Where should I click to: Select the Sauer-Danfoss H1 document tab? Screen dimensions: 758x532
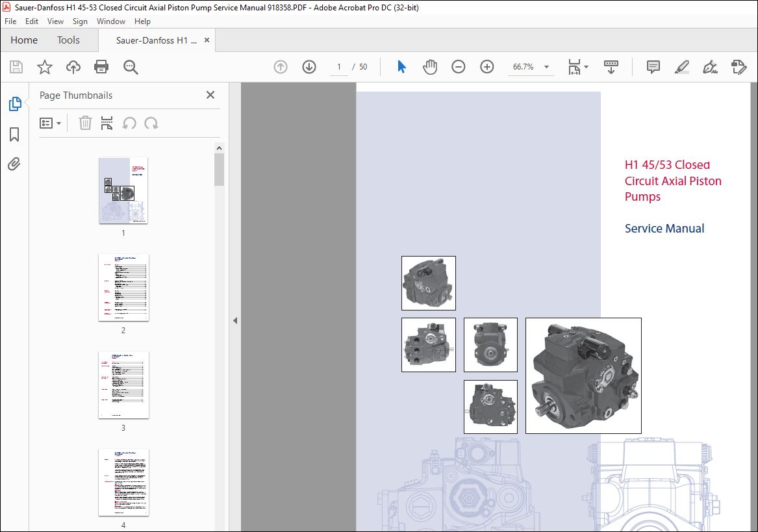point(156,41)
